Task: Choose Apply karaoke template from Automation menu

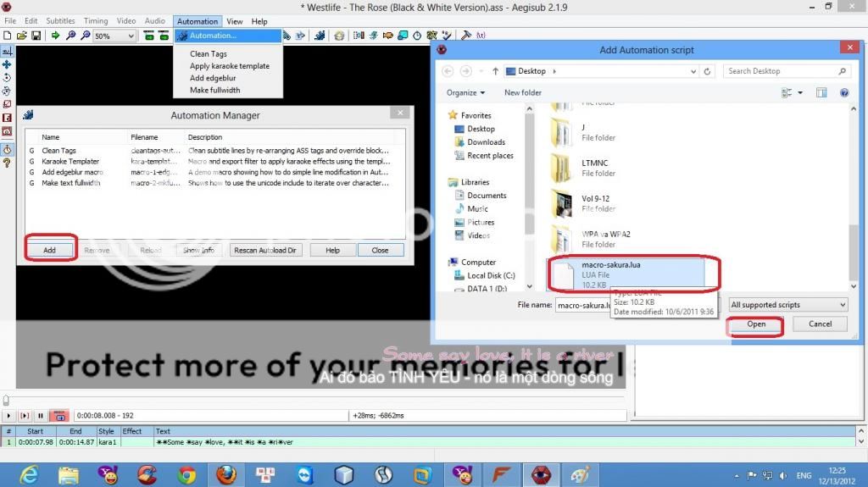Action: click(x=229, y=66)
